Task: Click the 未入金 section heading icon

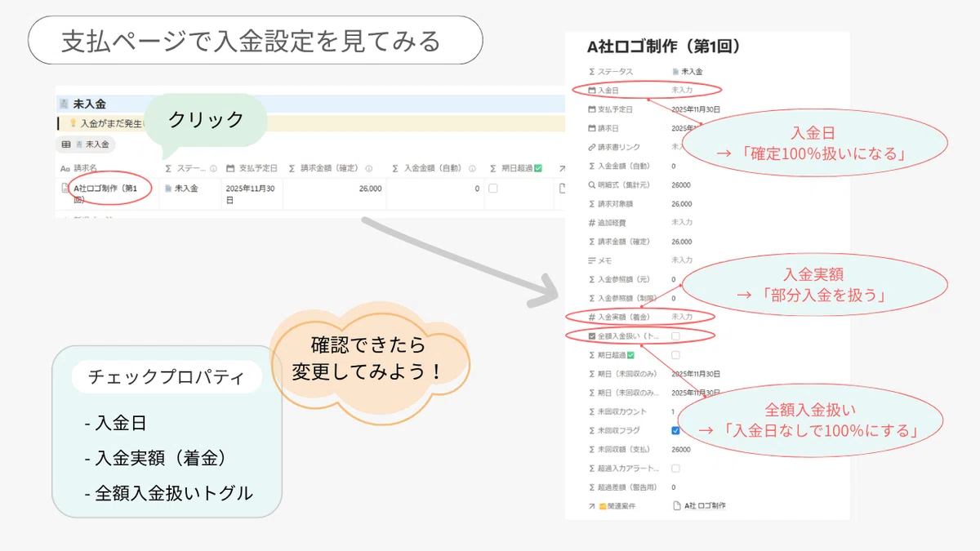Action: coord(64,104)
